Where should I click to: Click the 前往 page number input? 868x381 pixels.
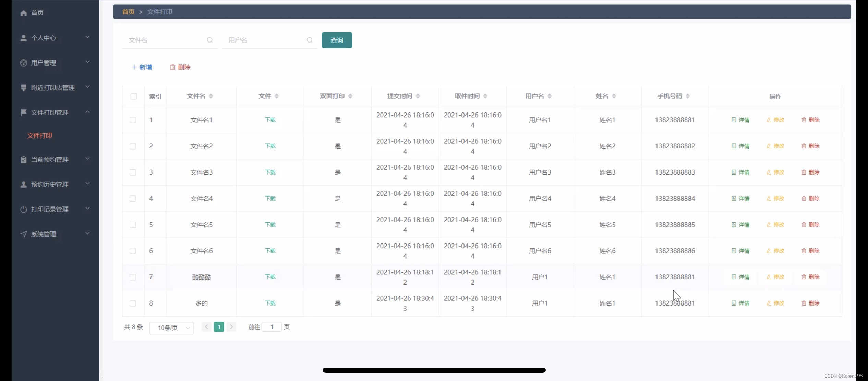pyautogui.click(x=272, y=327)
